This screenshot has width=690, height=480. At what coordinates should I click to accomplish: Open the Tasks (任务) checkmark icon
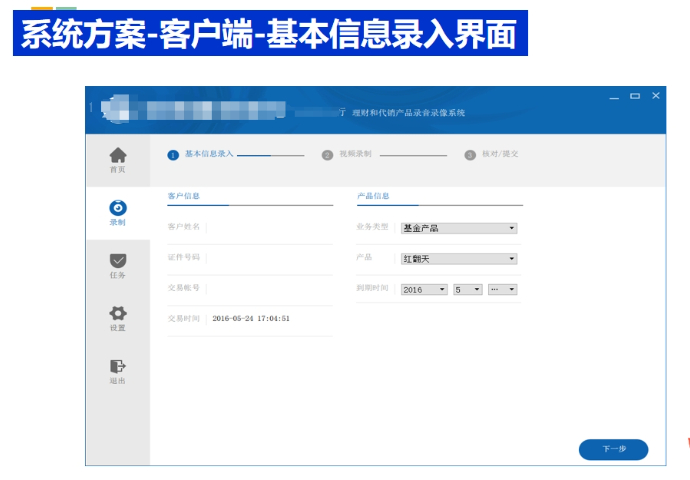pos(118,260)
